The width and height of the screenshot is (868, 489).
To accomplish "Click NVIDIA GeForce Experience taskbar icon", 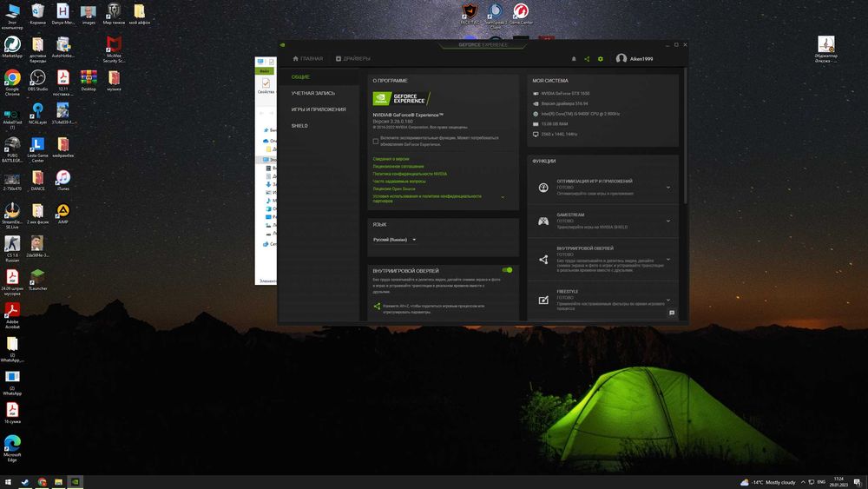I will coord(75,482).
